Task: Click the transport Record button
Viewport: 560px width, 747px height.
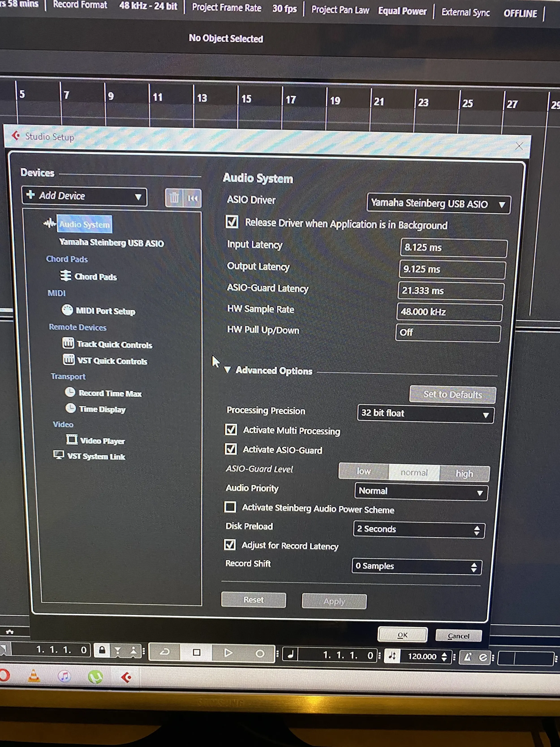Action: click(x=260, y=654)
